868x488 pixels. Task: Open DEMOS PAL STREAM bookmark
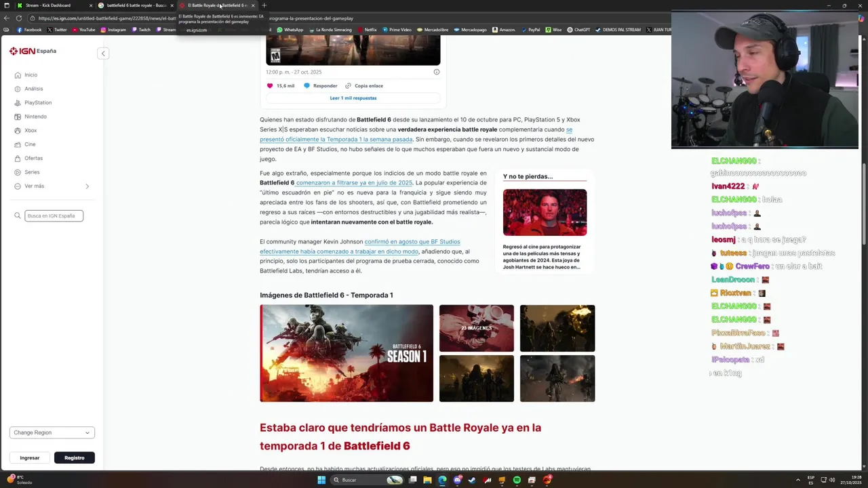pos(618,30)
